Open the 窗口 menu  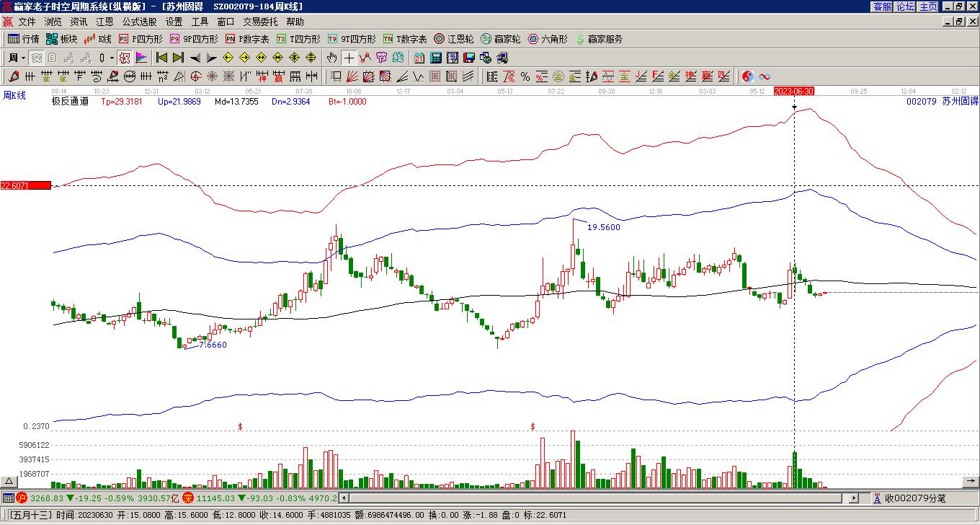[226, 22]
